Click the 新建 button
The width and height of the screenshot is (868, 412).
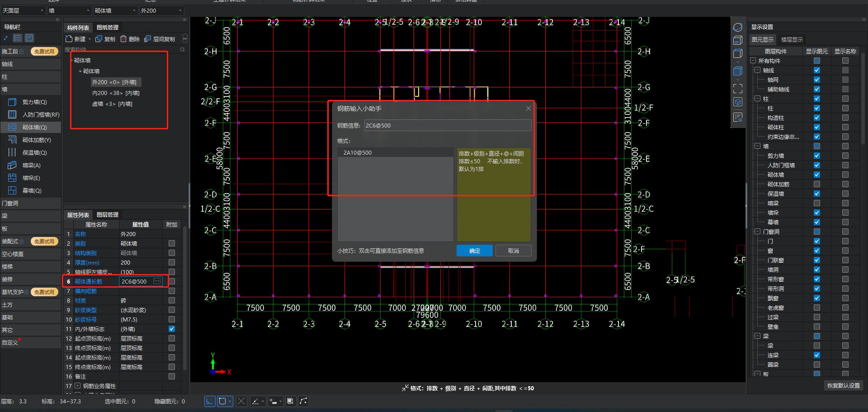(76, 39)
